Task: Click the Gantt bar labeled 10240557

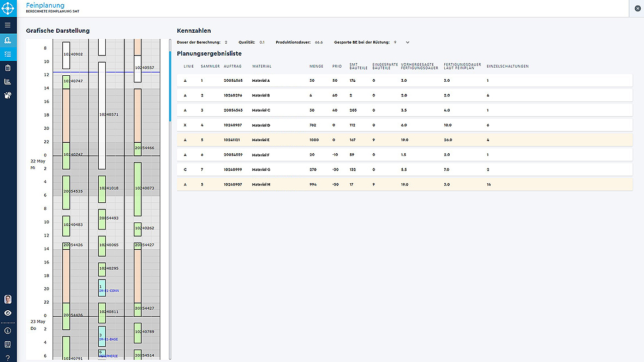Action: tap(138, 69)
